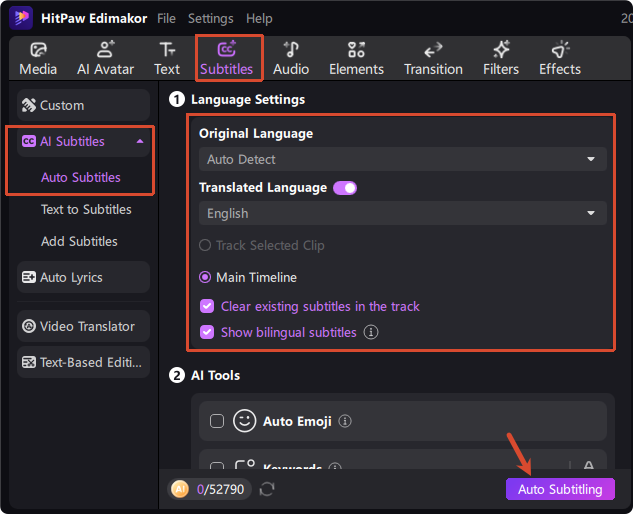Click the AI Subtitles CC icon
The width and height of the screenshot is (633, 514).
(x=29, y=141)
